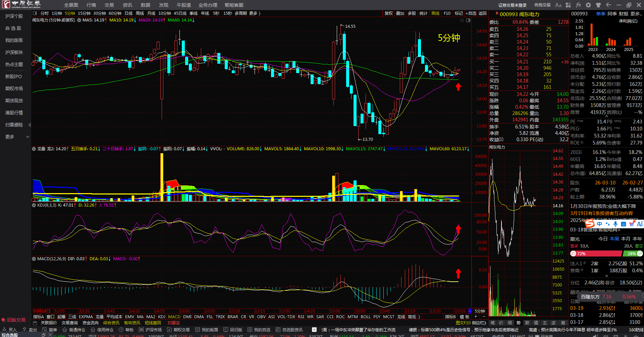Toggle the side panel icon above price axis
This screenshot has height=337, width=644.
[x=468, y=20]
